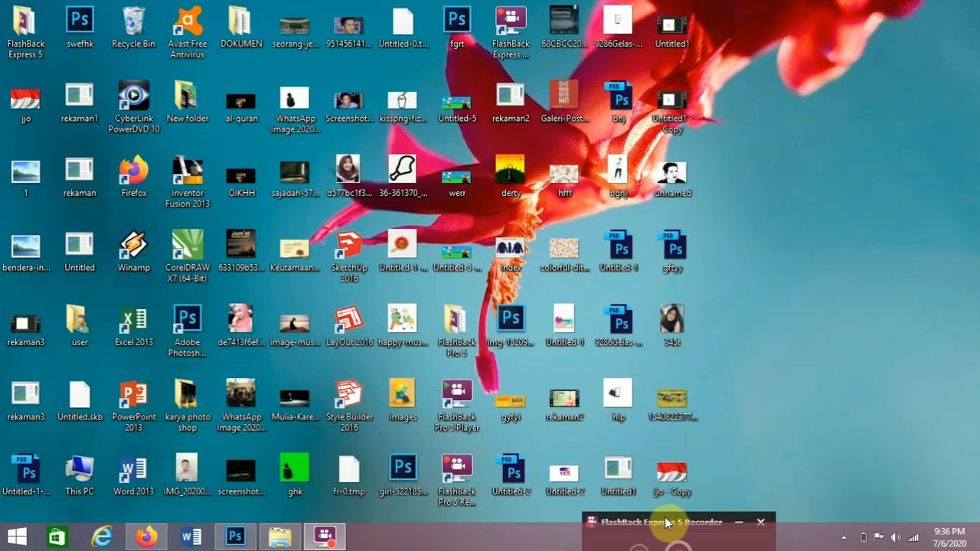Select the hfff pattern image
The height and width of the screenshot is (551, 980).
[565, 181]
